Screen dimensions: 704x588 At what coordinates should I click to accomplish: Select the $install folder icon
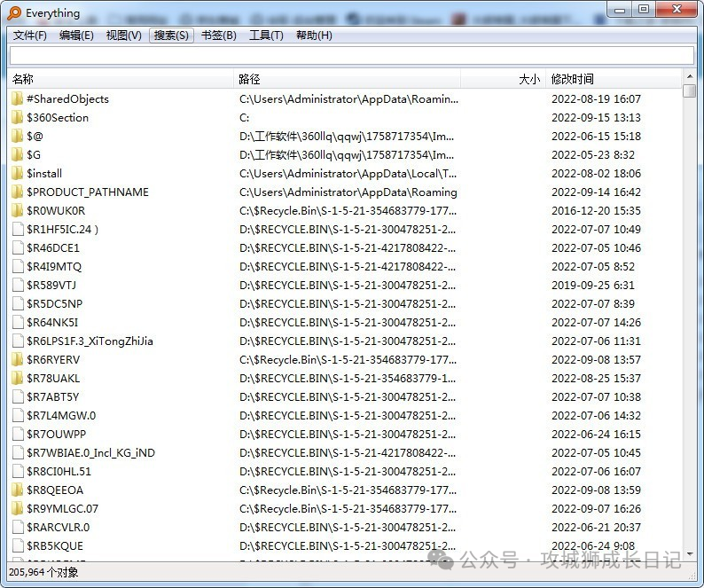pos(17,174)
